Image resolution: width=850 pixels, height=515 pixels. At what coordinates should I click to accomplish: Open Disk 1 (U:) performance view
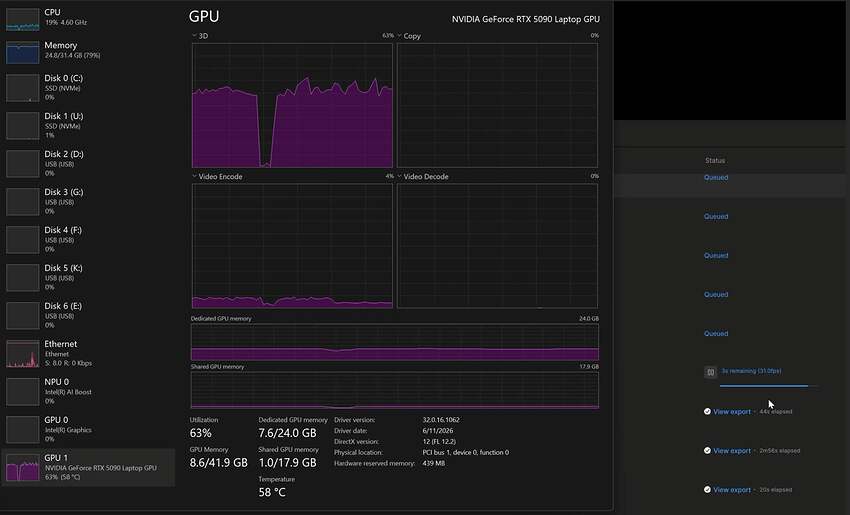point(88,125)
